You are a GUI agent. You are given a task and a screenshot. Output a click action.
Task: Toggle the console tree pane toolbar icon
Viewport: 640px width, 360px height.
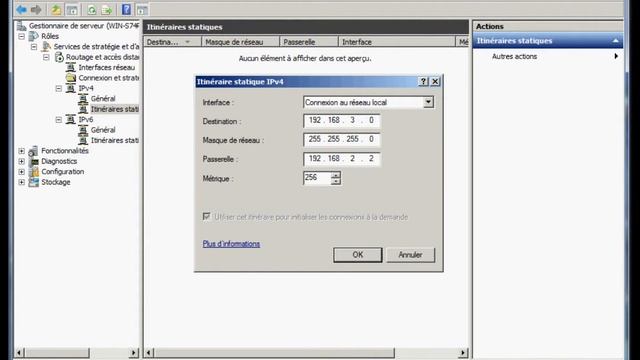[72, 9]
